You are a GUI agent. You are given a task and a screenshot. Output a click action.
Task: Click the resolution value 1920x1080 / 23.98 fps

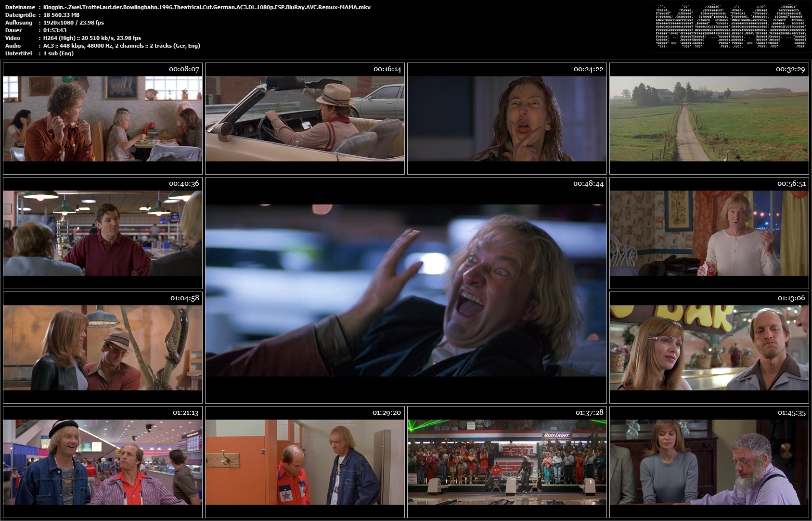(x=74, y=23)
